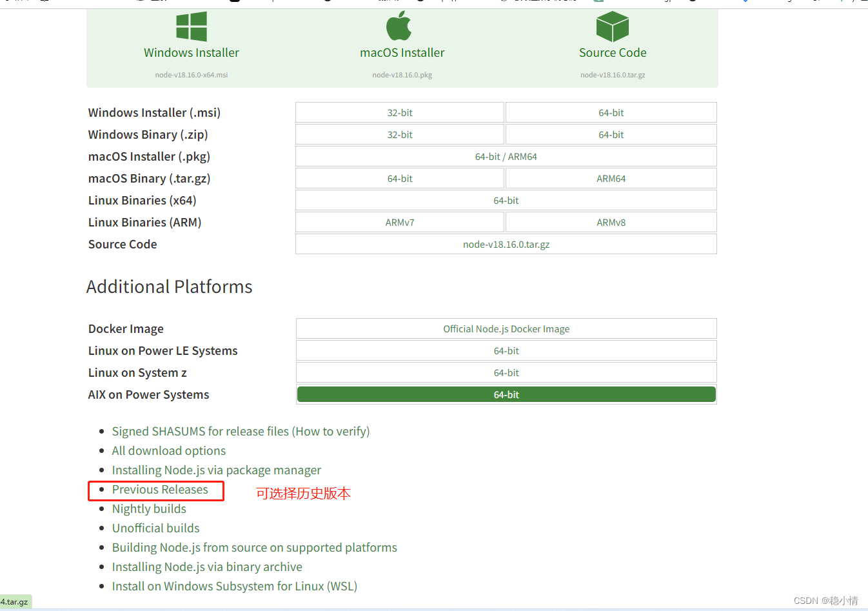Click the Windows Binary (.zip) row label
The image size is (868, 611).
(148, 134)
